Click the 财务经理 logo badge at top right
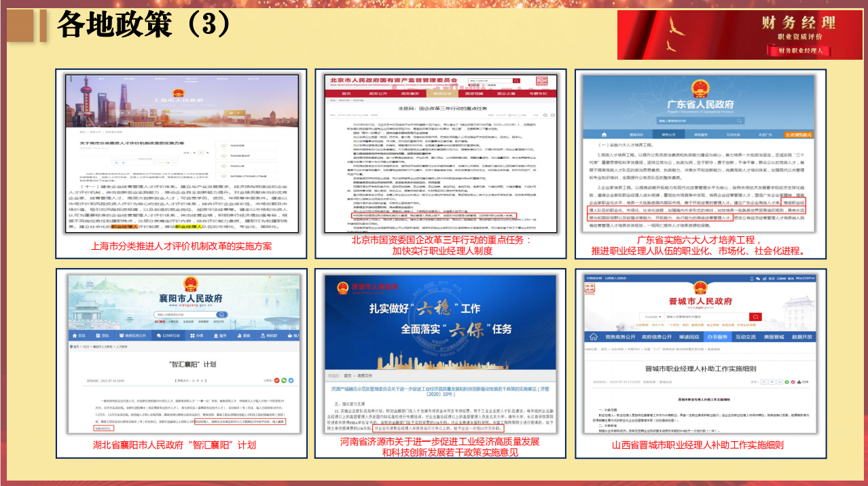 [740, 35]
